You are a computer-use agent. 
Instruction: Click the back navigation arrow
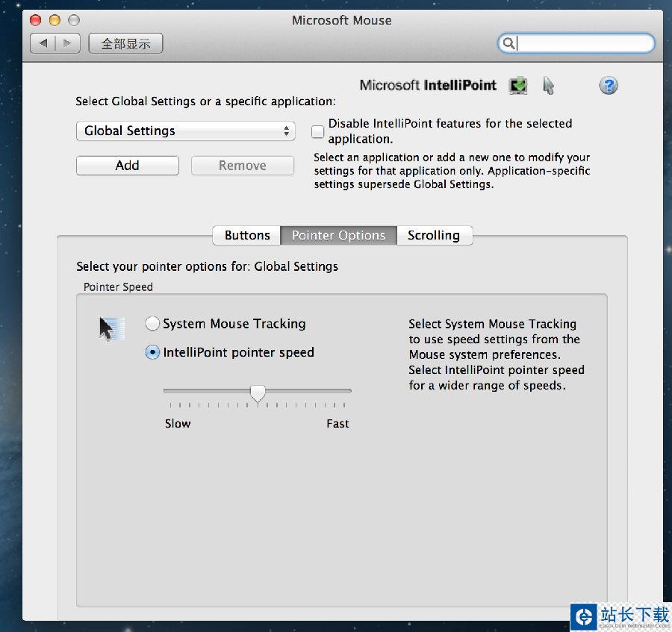43,43
